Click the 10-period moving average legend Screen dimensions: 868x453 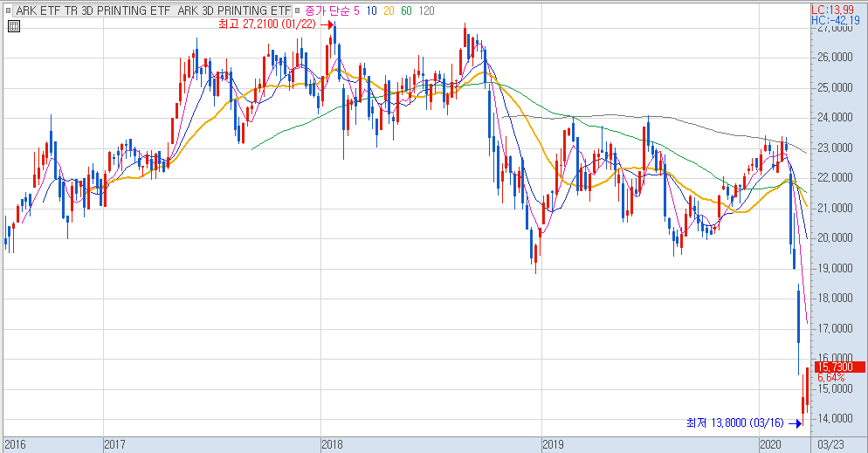point(371,10)
